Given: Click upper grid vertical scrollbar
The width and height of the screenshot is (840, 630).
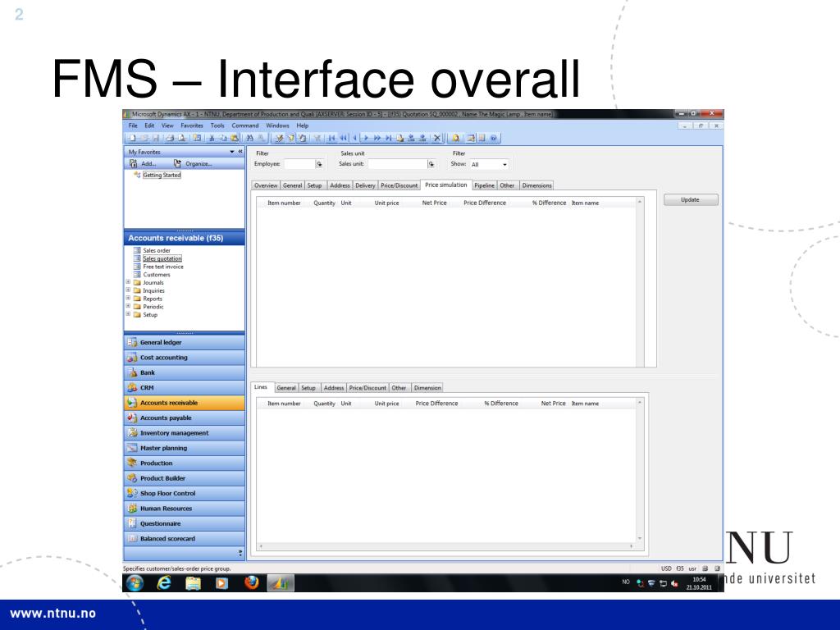Looking at the screenshot, I should click(640, 282).
